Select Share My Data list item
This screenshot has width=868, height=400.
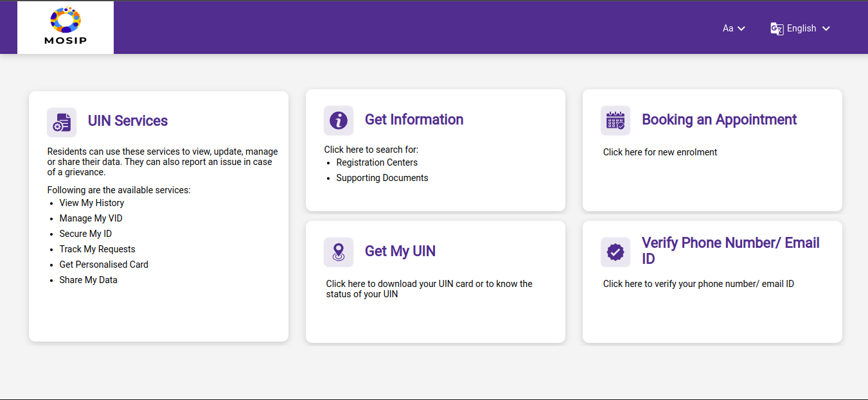(x=88, y=280)
